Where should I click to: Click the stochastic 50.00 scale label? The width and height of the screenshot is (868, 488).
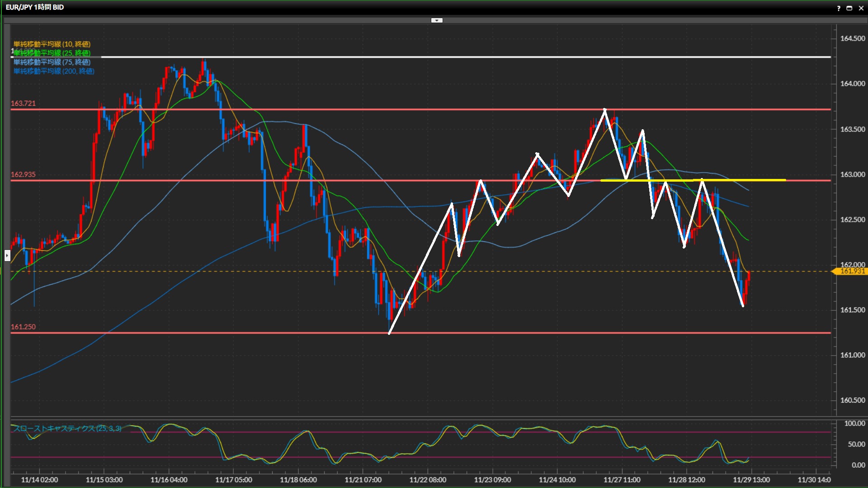click(x=856, y=444)
